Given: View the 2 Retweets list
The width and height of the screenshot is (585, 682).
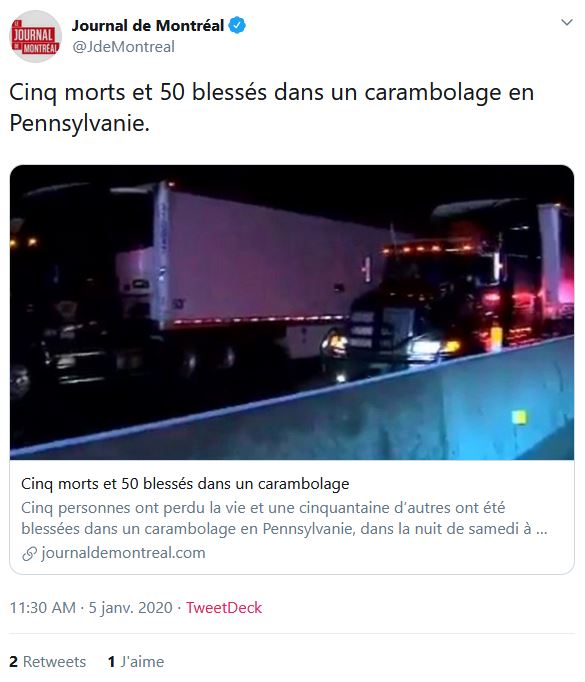Looking at the screenshot, I should click(x=48, y=662).
